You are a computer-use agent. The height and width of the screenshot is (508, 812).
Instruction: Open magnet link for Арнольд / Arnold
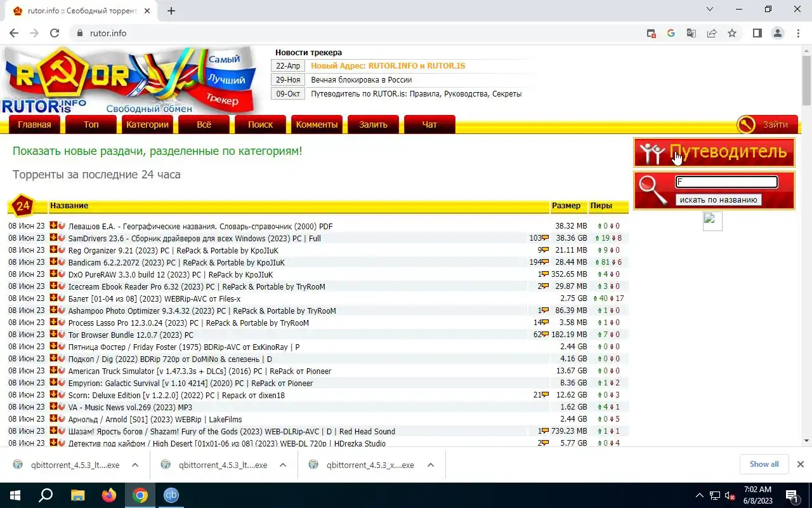(62, 419)
